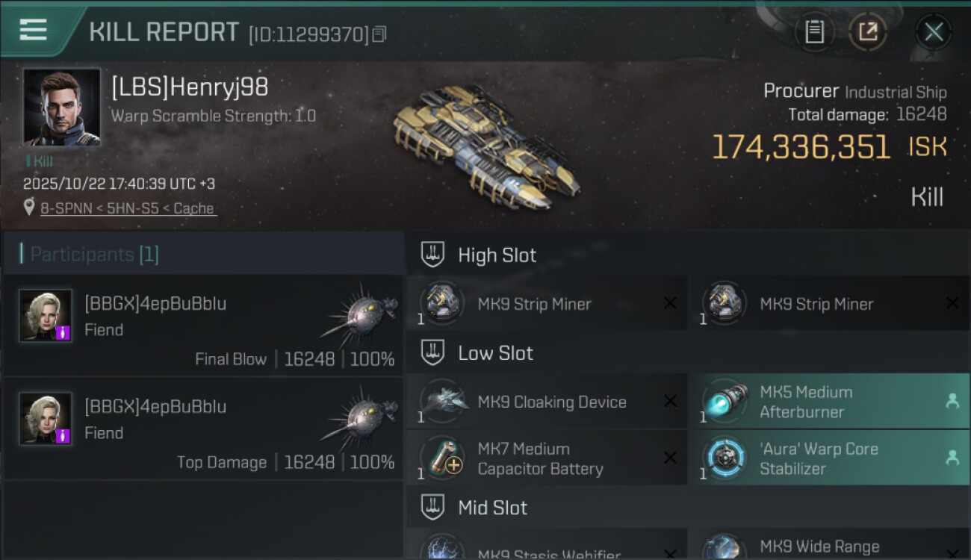
Task: Open the hamburger menu icon
Action: pos(33,30)
